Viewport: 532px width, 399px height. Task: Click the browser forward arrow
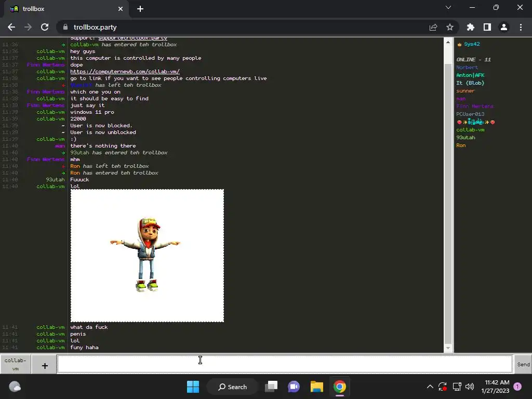(x=28, y=27)
